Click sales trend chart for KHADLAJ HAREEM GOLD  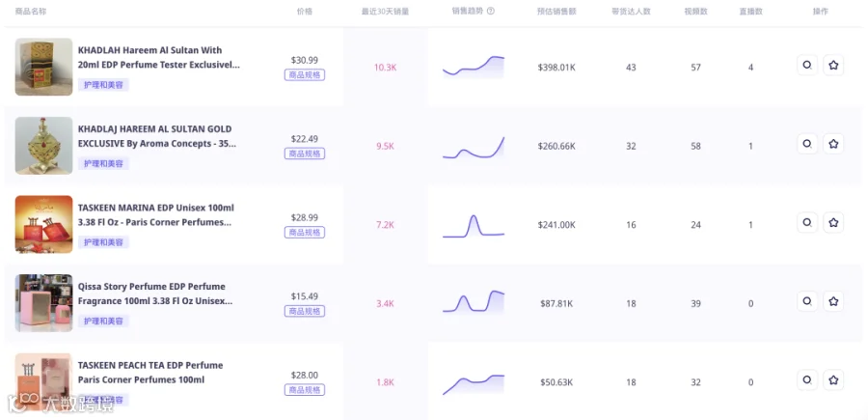(473, 147)
